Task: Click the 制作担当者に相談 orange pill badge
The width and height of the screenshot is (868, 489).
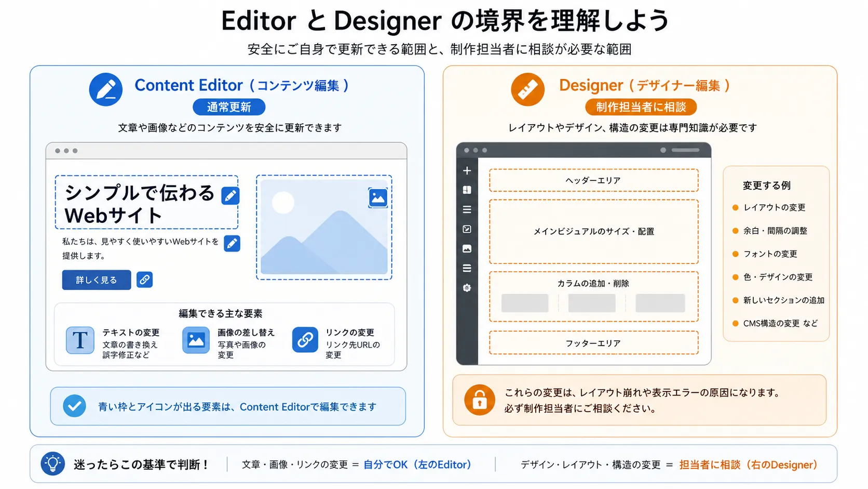Action: pos(641,107)
